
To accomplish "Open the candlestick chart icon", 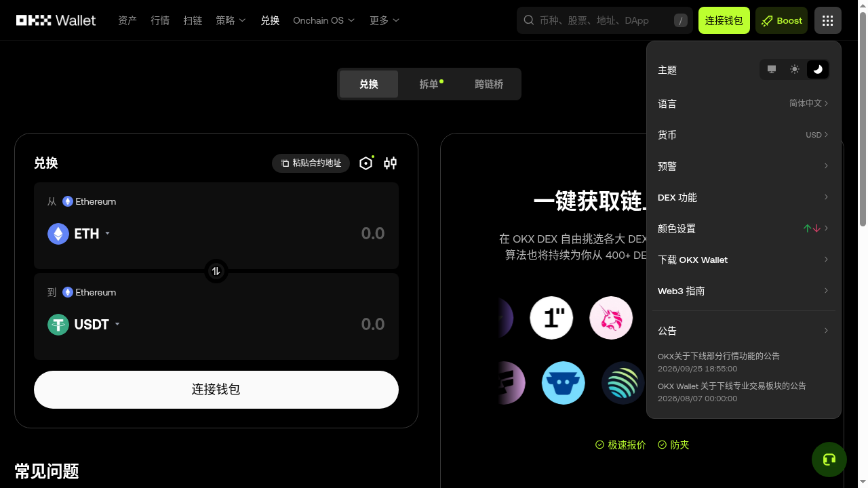I will [390, 163].
